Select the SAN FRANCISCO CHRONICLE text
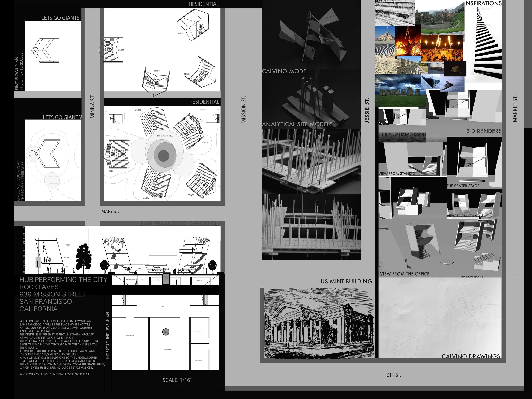Screen dimensions: 532x399 tap(180, 223)
